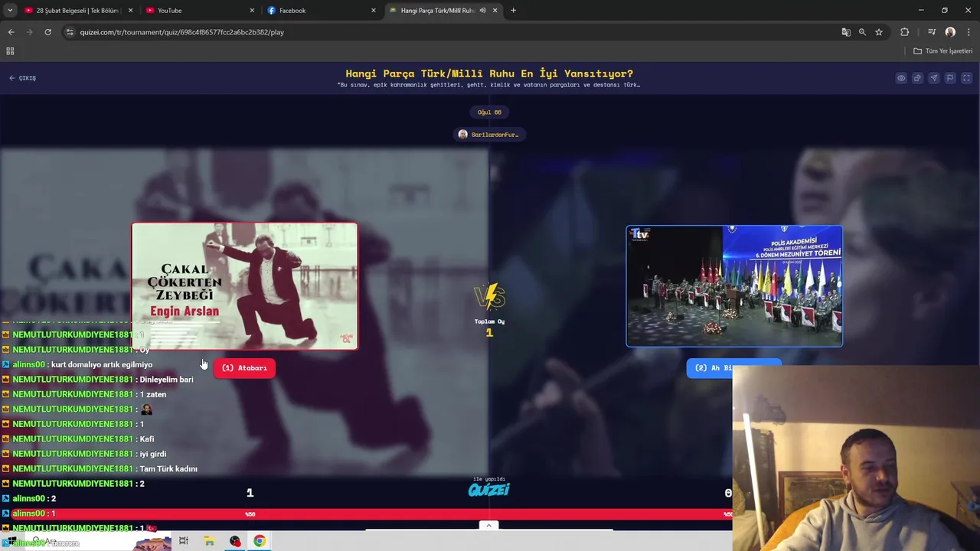The image size is (980, 551).
Task: Go back to previous page
Action: (x=11, y=32)
